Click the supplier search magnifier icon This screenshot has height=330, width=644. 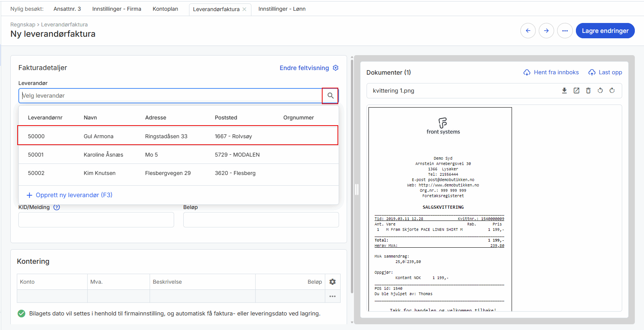[x=330, y=96]
